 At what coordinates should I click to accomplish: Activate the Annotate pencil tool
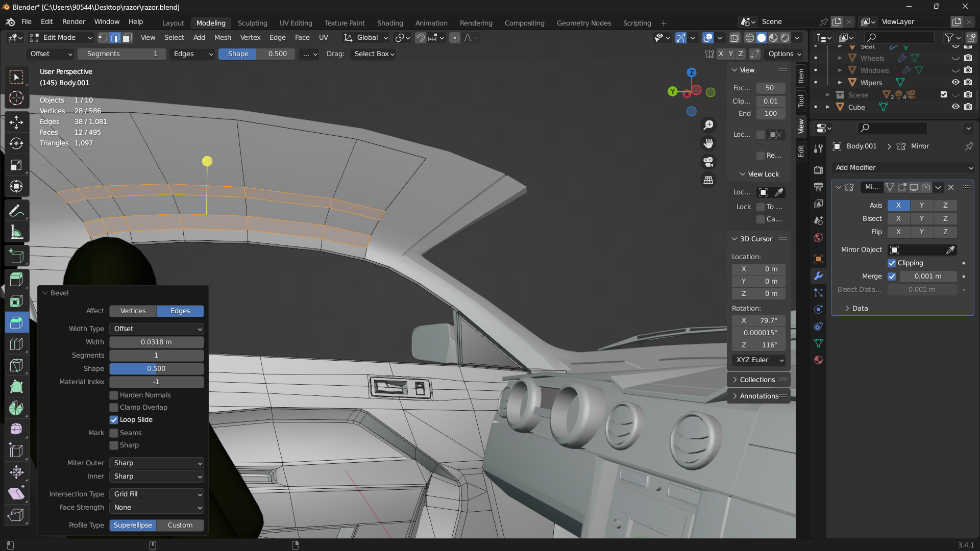16,211
